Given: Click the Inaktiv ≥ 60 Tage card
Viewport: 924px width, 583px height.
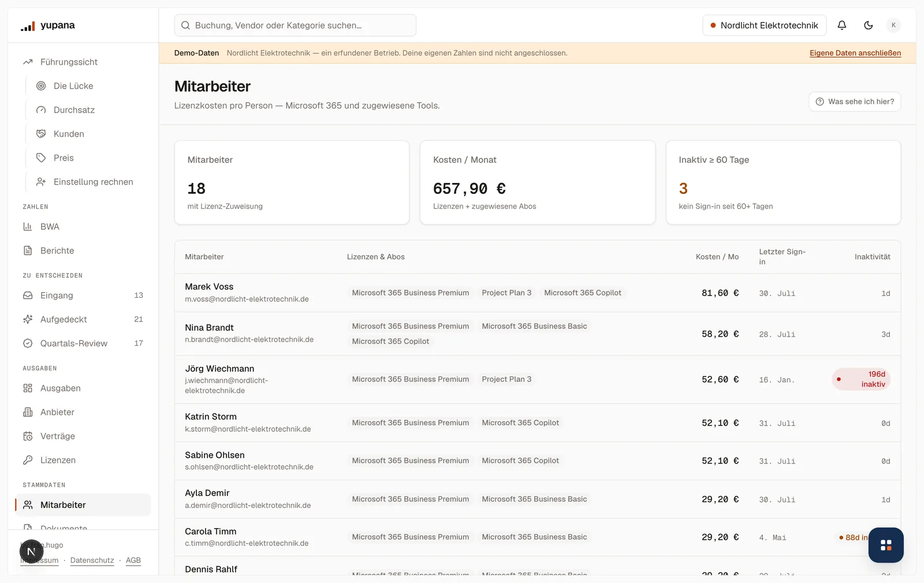Looking at the screenshot, I should tap(783, 182).
